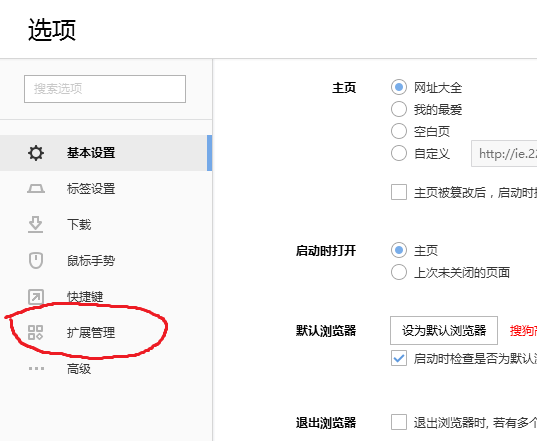Screen dimensions: 537x441
Task: Click the mouse icon for 鼠标手势
Action: [36, 261]
